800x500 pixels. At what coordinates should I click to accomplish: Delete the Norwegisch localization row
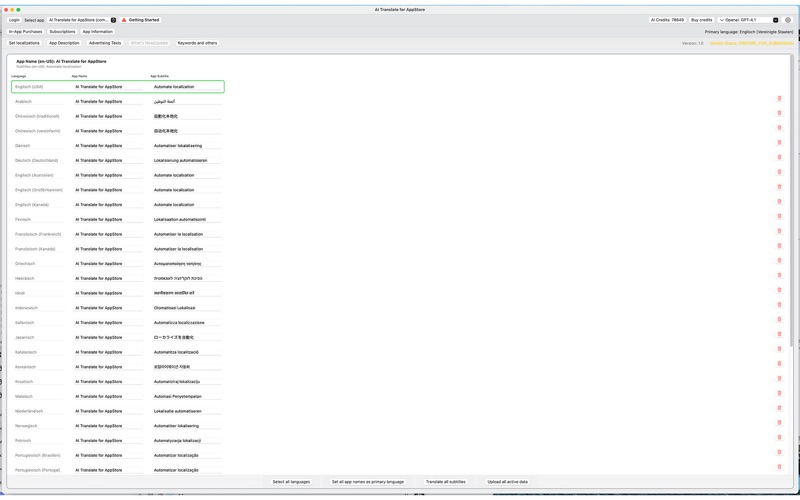779,422
